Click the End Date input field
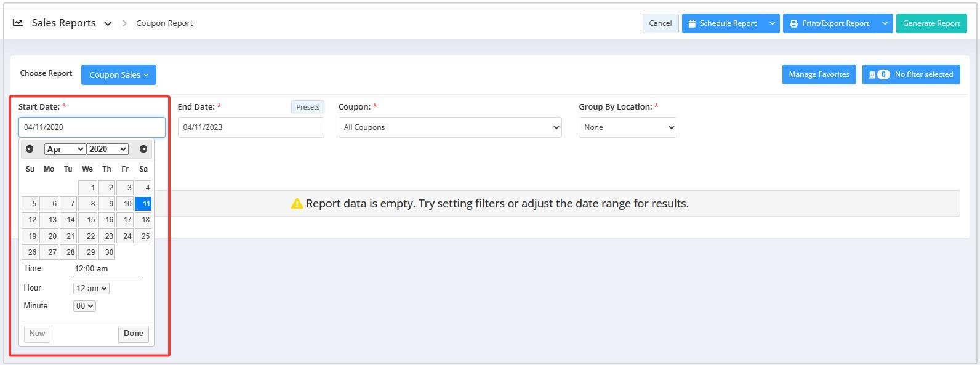 coord(251,127)
